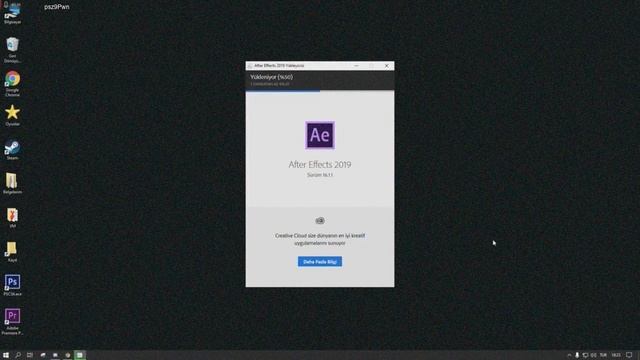Open the yellow star Oyunlar shortcut
This screenshot has width=640, height=360.
(x=12, y=115)
